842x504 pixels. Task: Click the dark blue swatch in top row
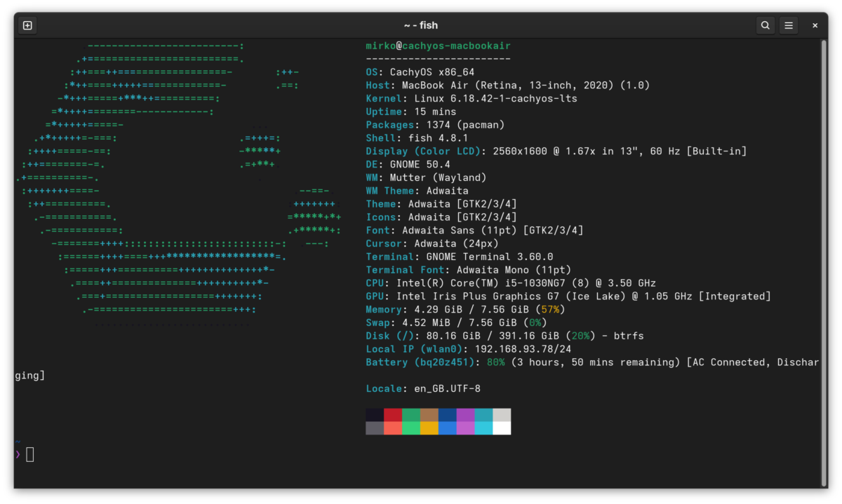click(x=448, y=415)
